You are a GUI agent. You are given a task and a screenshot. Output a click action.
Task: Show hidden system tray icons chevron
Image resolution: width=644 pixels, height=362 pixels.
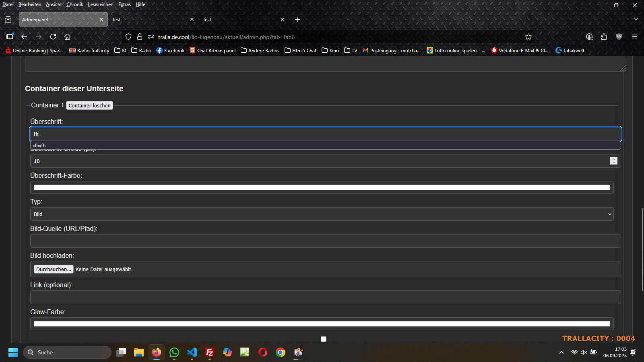click(561, 352)
